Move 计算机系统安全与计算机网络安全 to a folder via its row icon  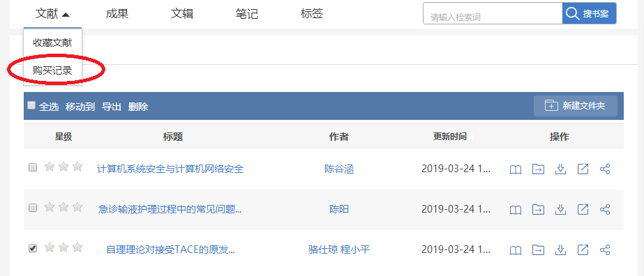point(538,169)
